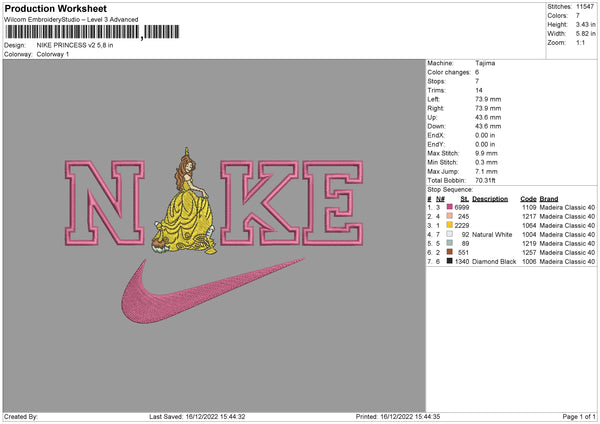Click Natural White description

coord(492,235)
